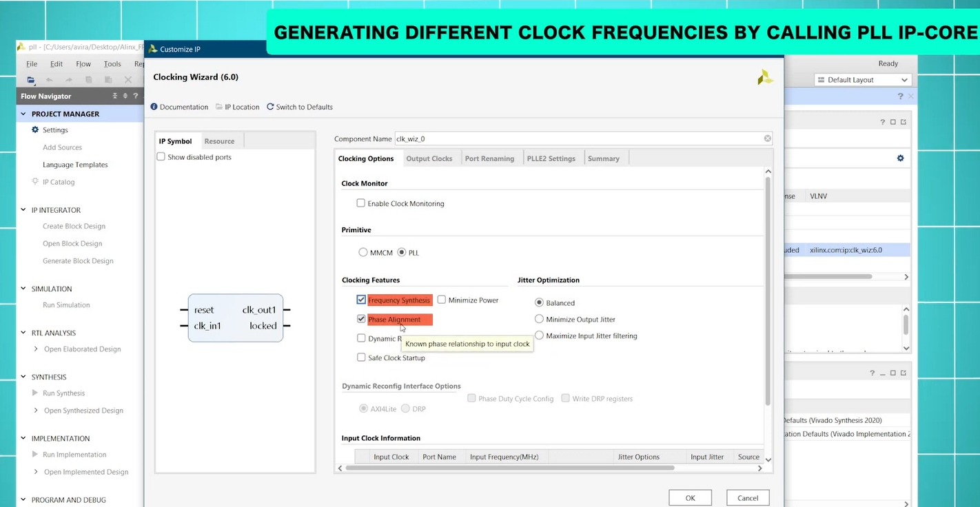Collapse the PROJECT MANAGER section

click(x=23, y=114)
